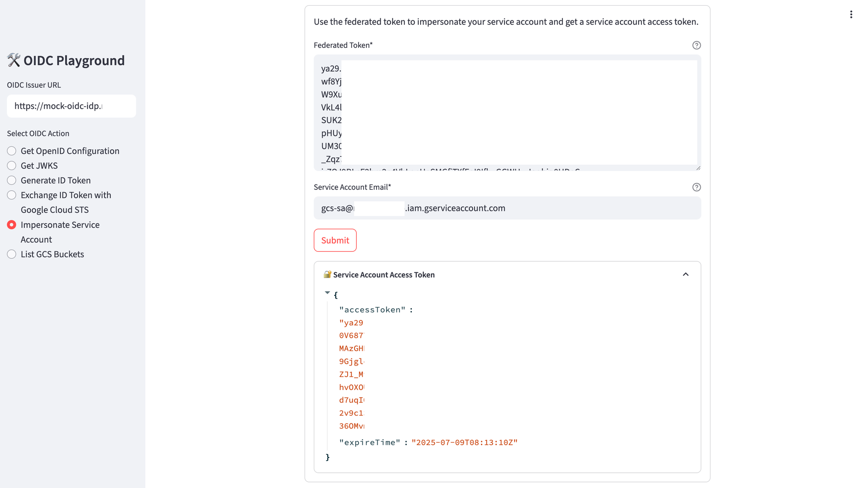This screenshot has width=868, height=488.
Task: Collapse the Access Token panel via its chevron
Action: (686, 274)
